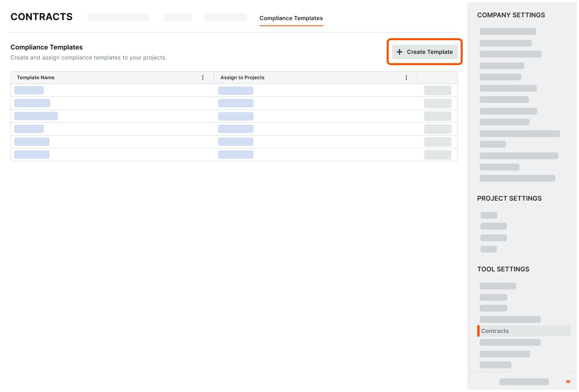Screen dimensions: 579x392
Task: Click the placeholder button at the sidebar bottom
Action: click(x=524, y=381)
